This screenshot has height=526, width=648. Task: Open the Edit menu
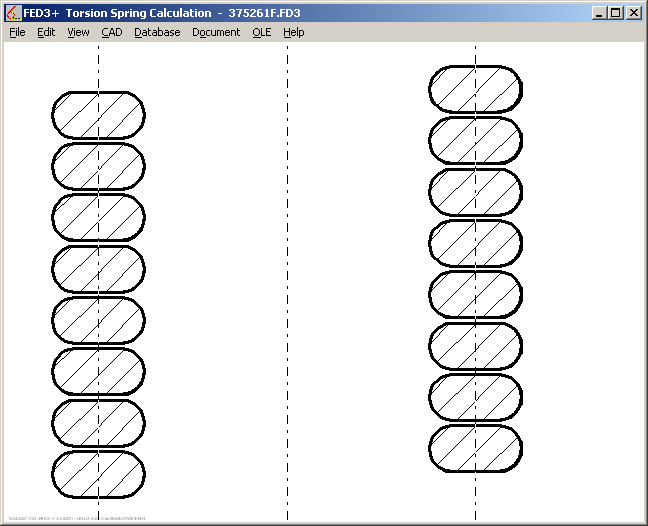point(46,32)
